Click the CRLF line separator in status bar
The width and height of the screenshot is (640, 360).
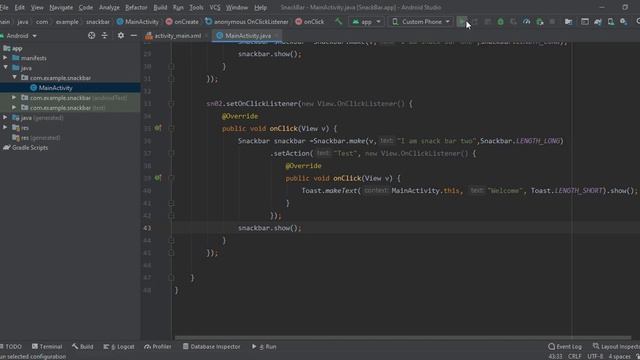point(575,356)
